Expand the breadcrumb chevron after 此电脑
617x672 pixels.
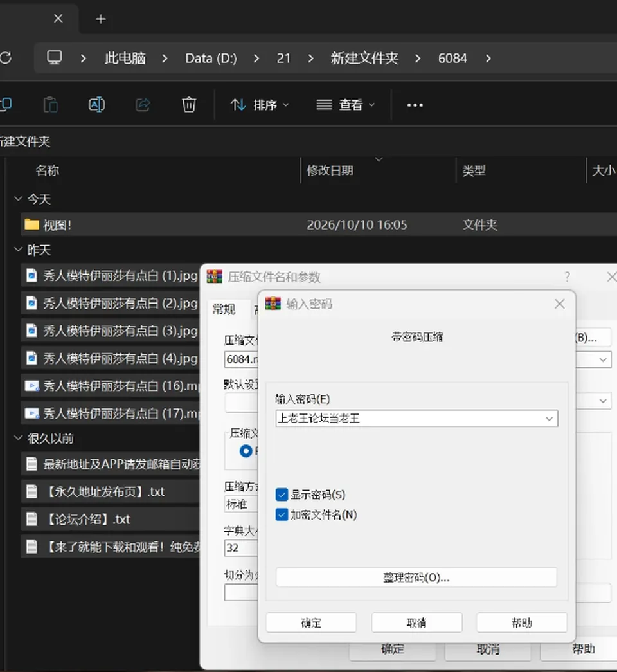(165, 59)
